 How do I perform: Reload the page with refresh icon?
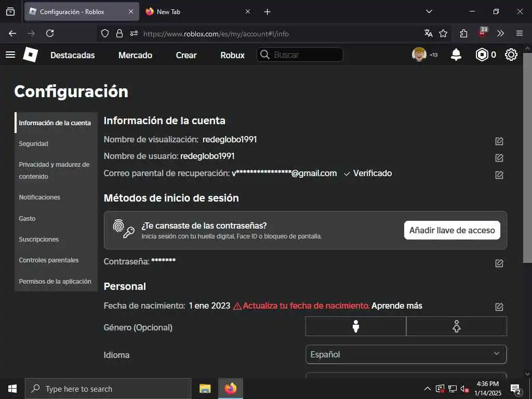(50, 33)
